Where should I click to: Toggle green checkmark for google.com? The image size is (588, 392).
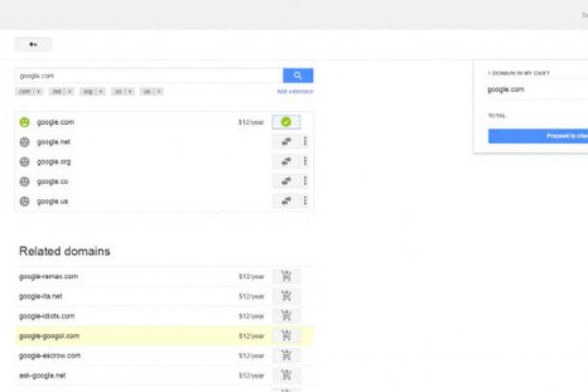click(x=286, y=122)
